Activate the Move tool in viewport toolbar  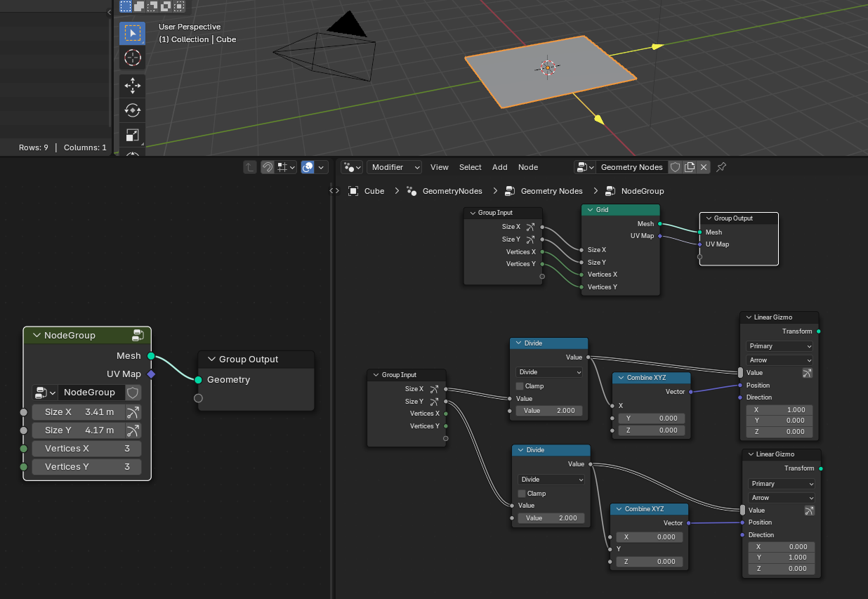pyautogui.click(x=132, y=86)
